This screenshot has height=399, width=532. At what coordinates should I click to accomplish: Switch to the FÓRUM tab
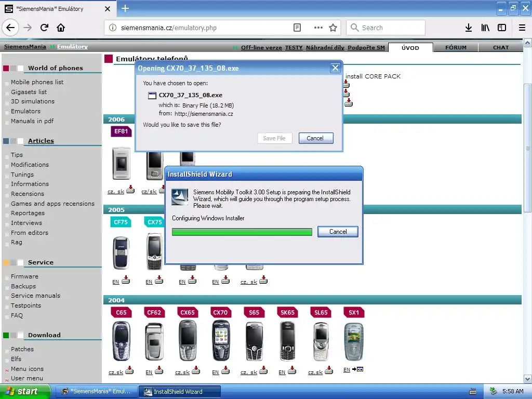pyautogui.click(x=456, y=47)
